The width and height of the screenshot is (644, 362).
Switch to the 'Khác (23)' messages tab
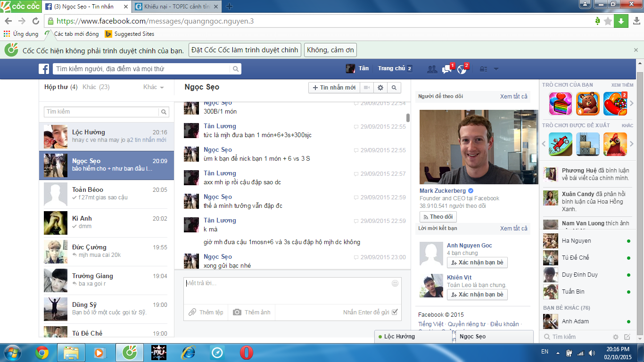click(96, 87)
